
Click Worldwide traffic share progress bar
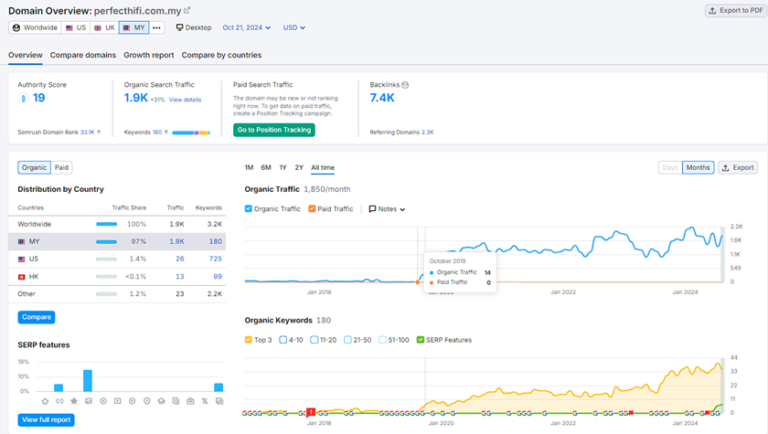106,224
